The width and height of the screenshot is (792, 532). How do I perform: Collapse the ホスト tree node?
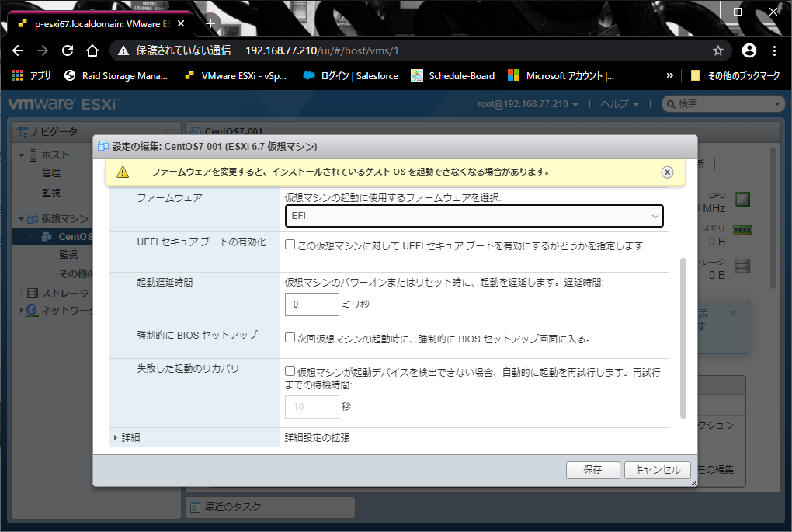pyautogui.click(x=22, y=155)
